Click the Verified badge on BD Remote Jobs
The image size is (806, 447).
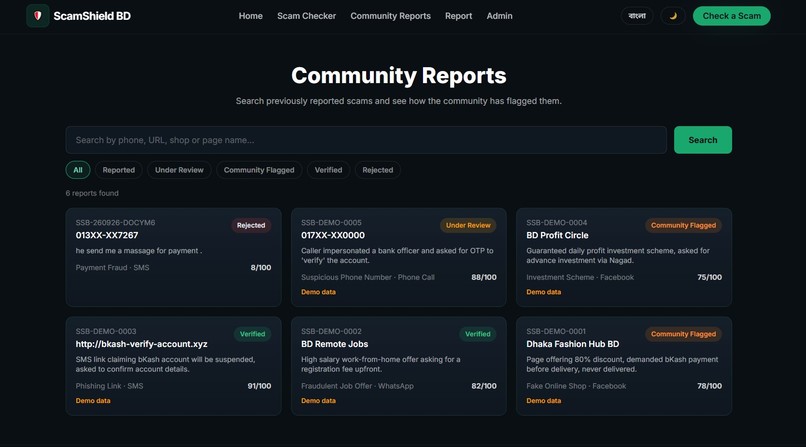[x=478, y=334]
